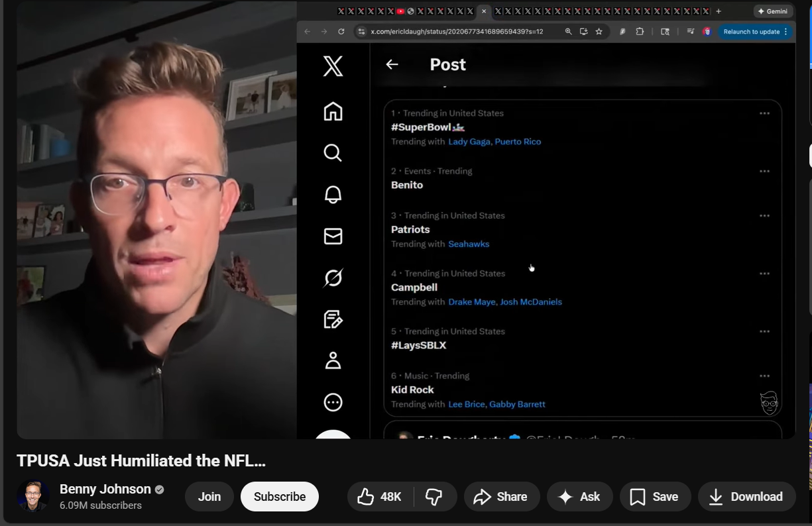Viewport: 812px width, 526px height.
Task: Subscribe to Benny Johnson channel
Action: pyautogui.click(x=279, y=497)
